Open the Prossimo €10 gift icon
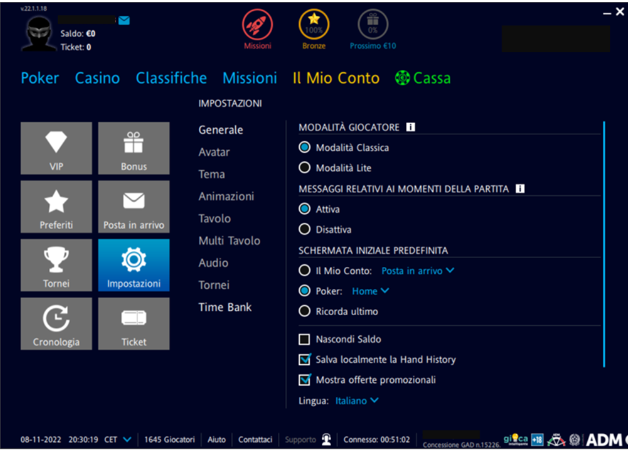The height and width of the screenshot is (451, 629). pyautogui.click(x=373, y=25)
